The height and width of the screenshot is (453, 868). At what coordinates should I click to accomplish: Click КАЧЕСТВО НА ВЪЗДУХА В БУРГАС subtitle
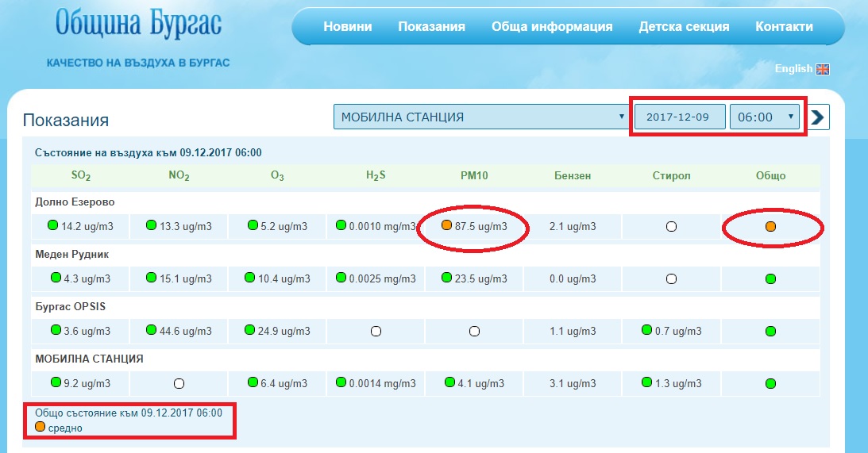[138, 63]
